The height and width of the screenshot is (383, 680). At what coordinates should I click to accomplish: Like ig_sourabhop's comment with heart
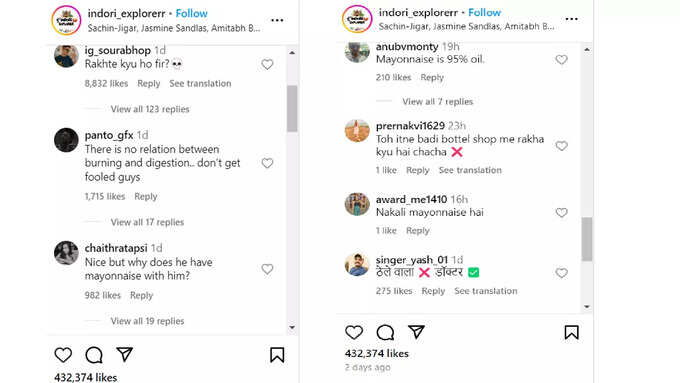coord(267,65)
